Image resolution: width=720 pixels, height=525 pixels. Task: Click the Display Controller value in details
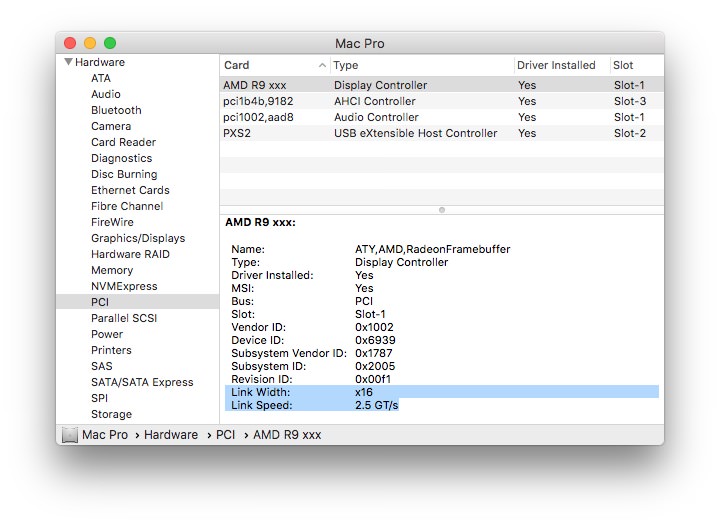point(401,262)
